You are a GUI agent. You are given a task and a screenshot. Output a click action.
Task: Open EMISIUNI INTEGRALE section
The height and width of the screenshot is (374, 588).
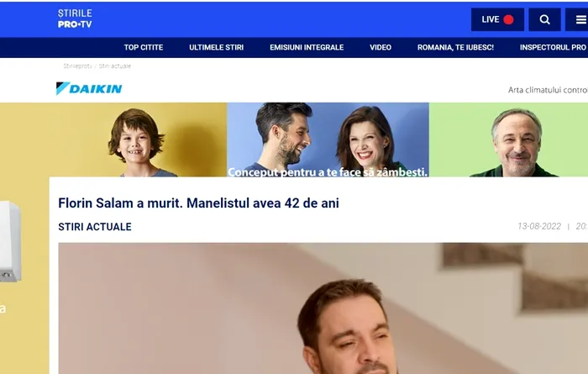tap(307, 48)
